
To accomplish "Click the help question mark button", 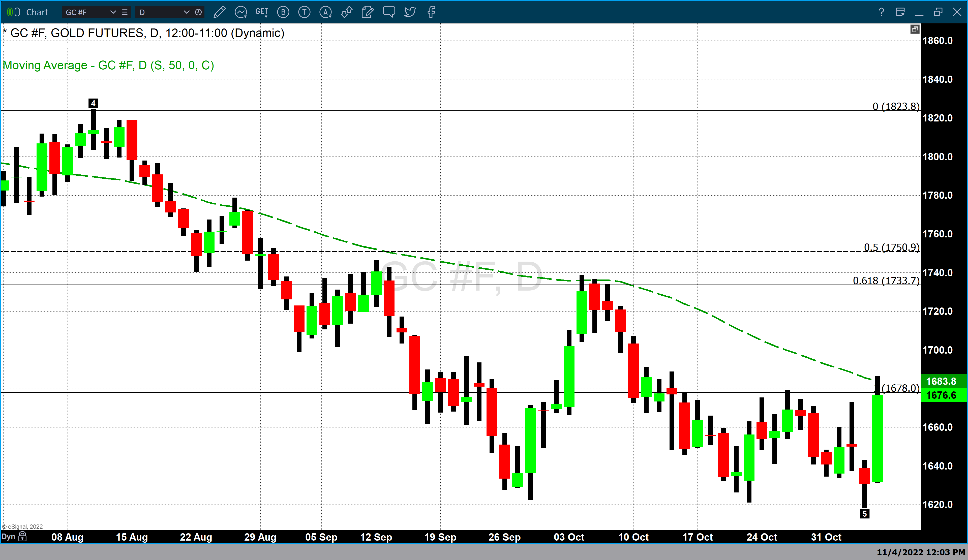I will point(881,12).
